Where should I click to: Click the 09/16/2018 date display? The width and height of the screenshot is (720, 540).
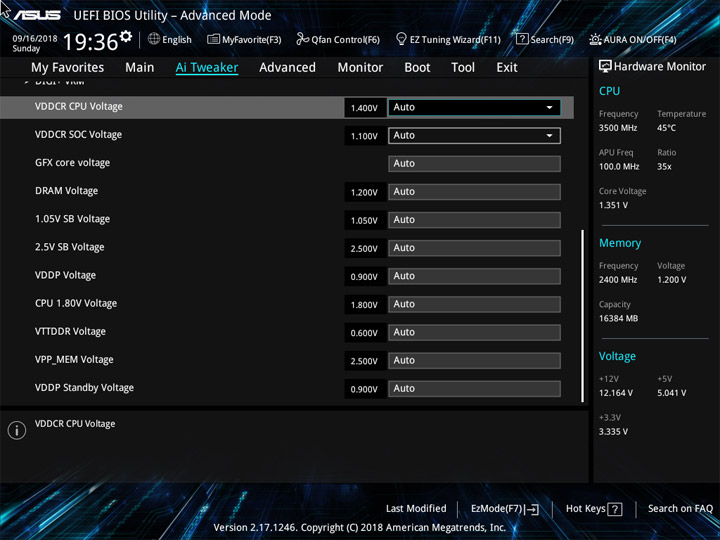[x=35, y=39]
